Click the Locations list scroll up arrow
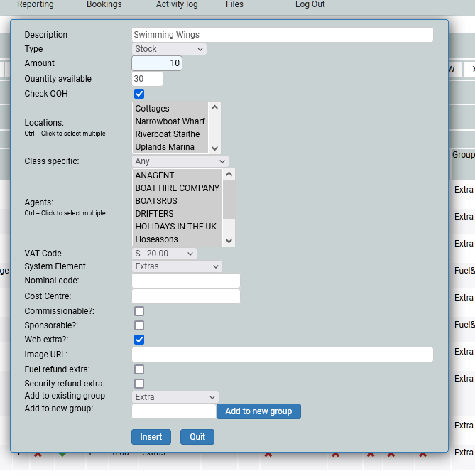This screenshot has width=475, height=476. [214, 108]
